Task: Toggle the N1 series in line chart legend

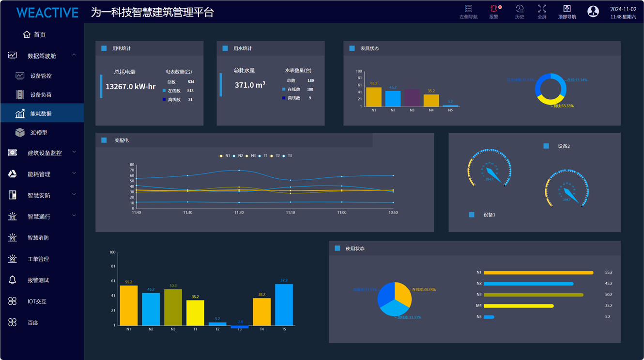Action: [224, 156]
